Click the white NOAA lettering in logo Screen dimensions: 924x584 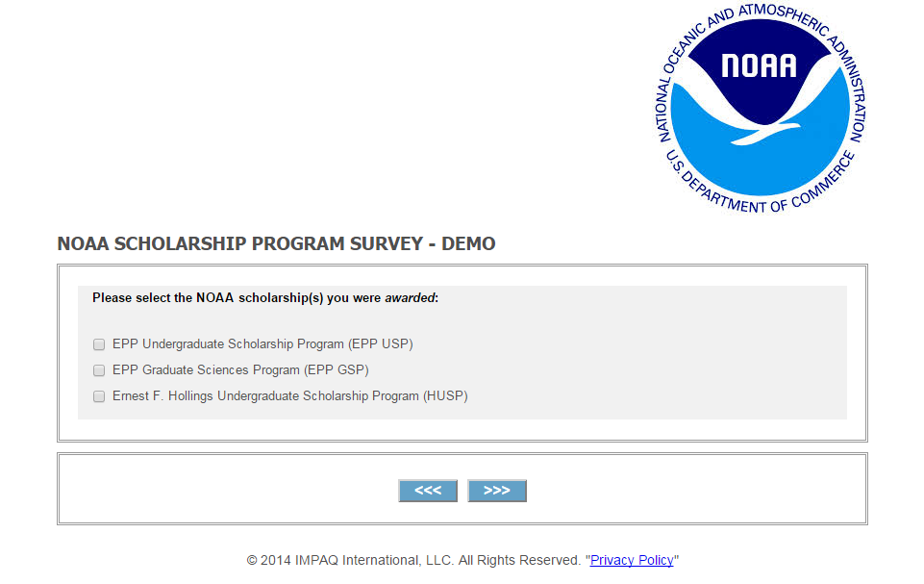tap(759, 65)
